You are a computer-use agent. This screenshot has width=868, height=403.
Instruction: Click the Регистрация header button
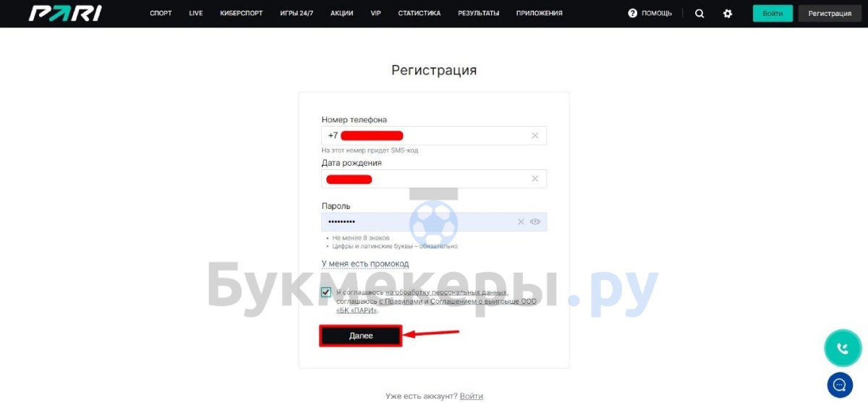[830, 13]
